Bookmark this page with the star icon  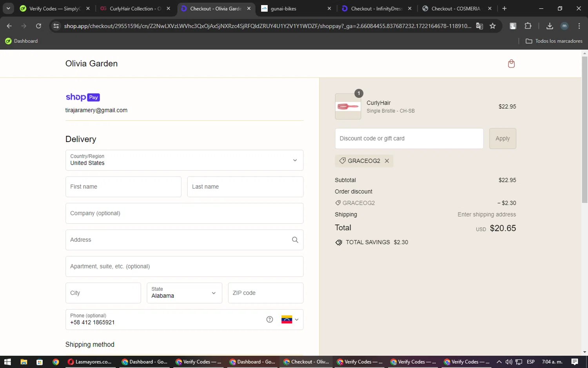click(493, 26)
